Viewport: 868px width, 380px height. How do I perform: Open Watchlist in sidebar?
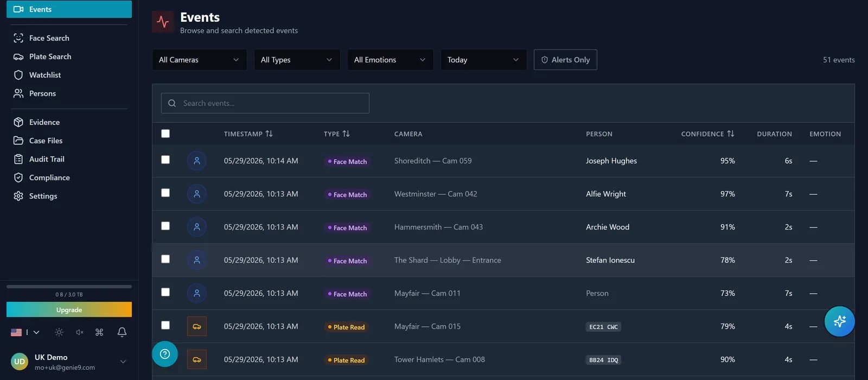pos(69,75)
